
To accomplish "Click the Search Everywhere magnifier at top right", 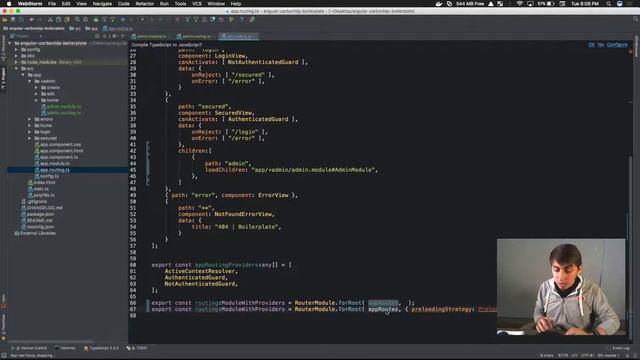I will coord(636,19).
